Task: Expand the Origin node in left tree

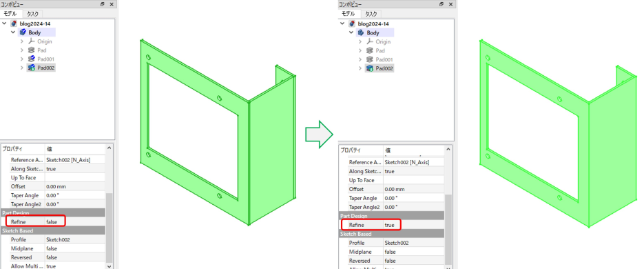Action: pyautogui.click(x=22, y=41)
